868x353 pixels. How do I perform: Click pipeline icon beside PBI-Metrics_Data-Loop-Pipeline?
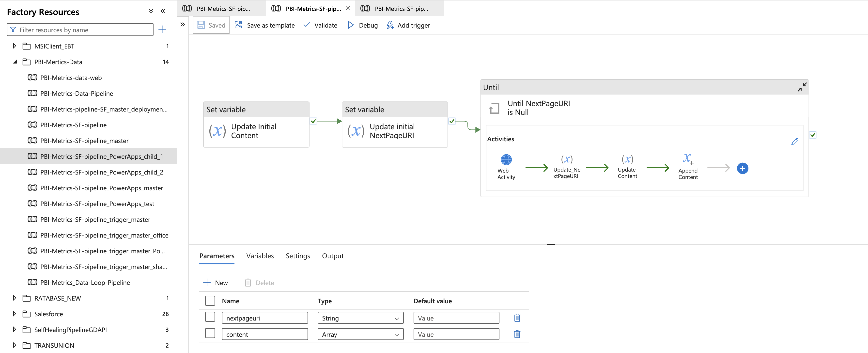[x=32, y=282]
